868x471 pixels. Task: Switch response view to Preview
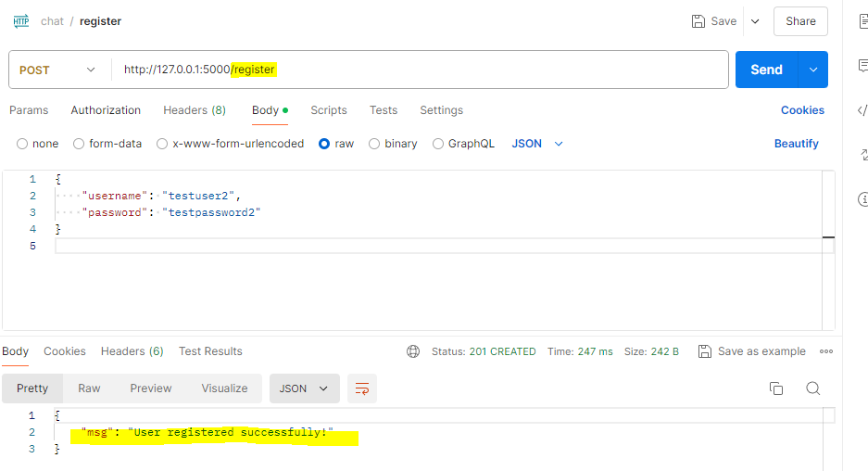151,388
